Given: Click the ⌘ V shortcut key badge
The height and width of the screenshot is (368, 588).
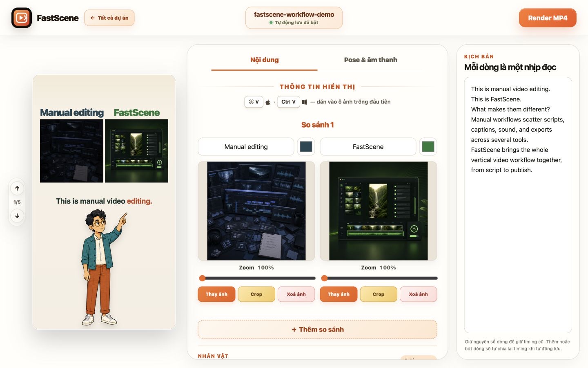Looking at the screenshot, I should click(x=254, y=102).
